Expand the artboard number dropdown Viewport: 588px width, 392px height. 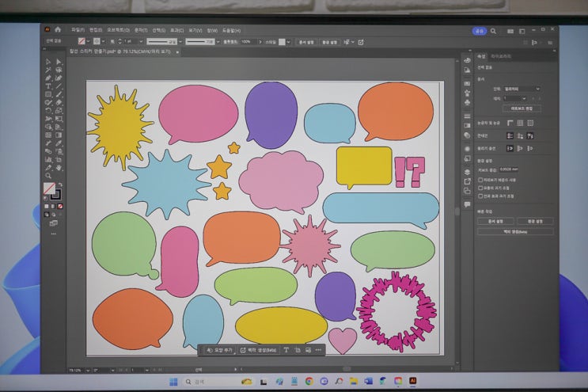coord(514,98)
